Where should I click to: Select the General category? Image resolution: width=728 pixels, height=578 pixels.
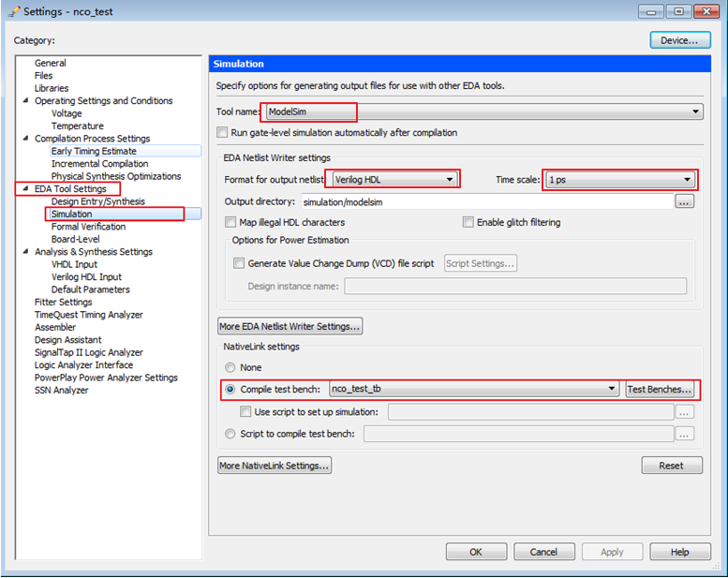coord(51,63)
